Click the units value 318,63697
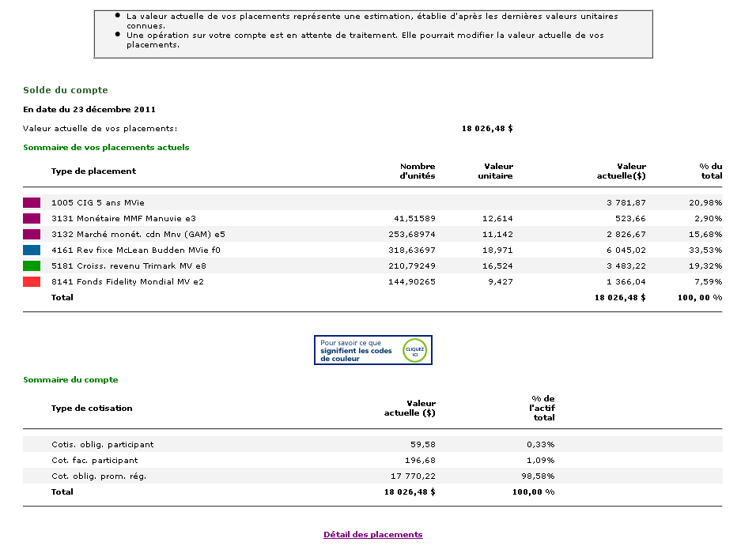 pos(412,250)
